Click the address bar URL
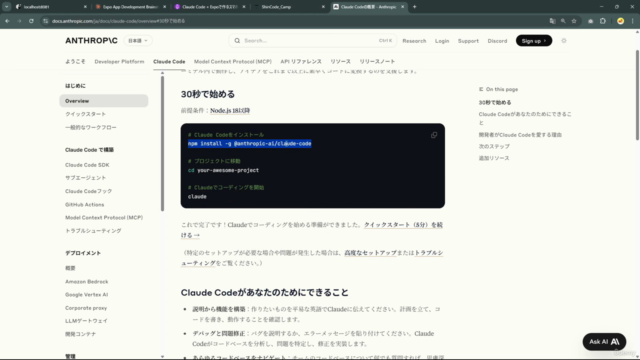The width and height of the screenshot is (640, 360). [x=118, y=21]
